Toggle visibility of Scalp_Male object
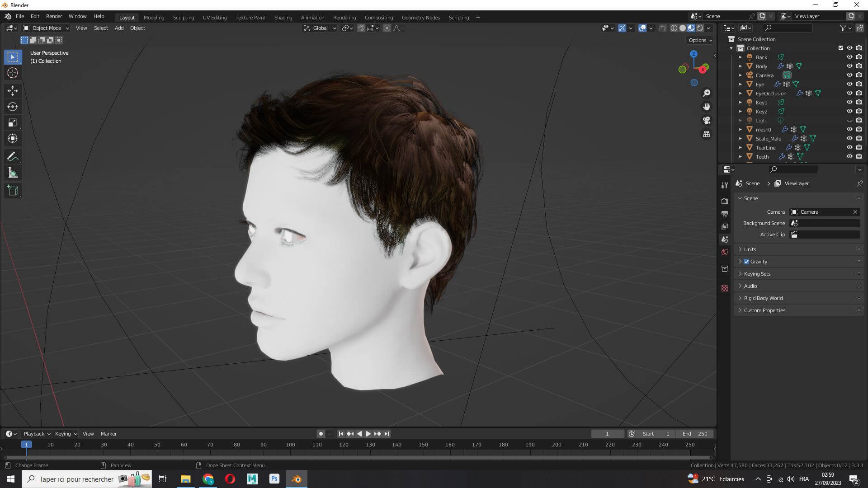The height and width of the screenshot is (488, 868). click(x=849, y=138)
